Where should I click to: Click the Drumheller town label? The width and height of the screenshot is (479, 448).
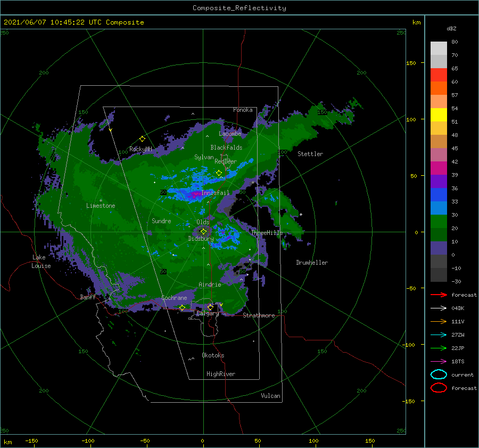pos(312,263)
